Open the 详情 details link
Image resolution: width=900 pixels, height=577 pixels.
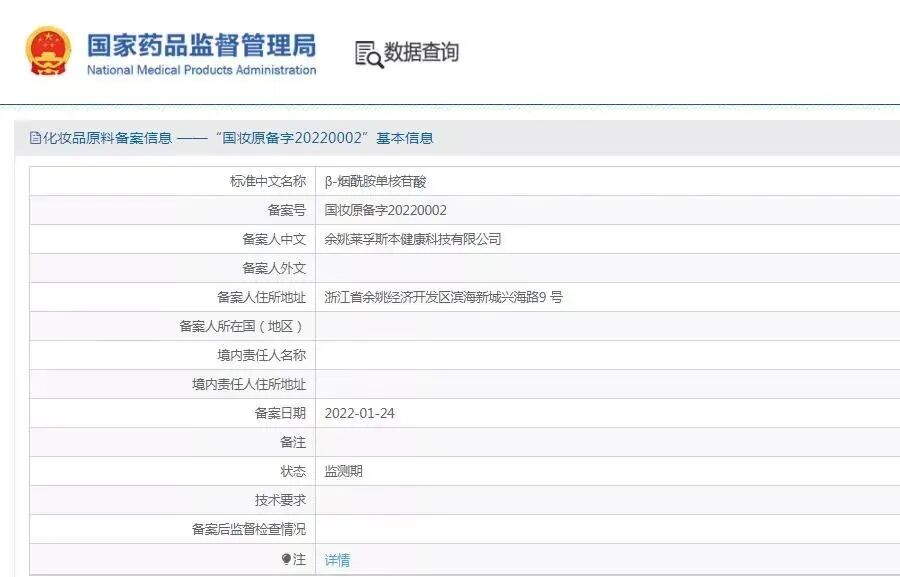tap(335, 558)
